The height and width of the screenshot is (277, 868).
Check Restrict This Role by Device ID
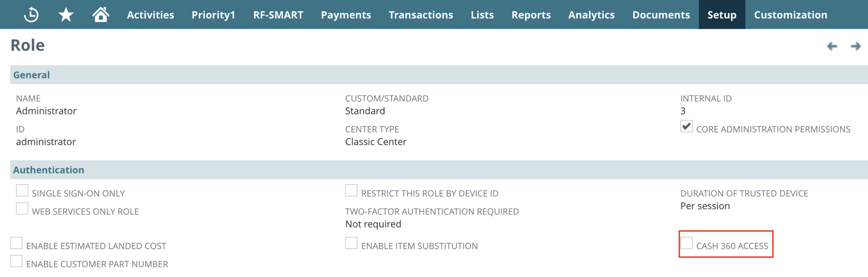click(x=351, y=191)
